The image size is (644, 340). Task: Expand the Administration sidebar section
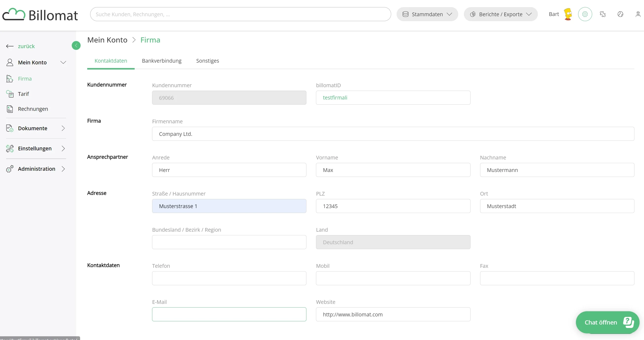[63, 169]
